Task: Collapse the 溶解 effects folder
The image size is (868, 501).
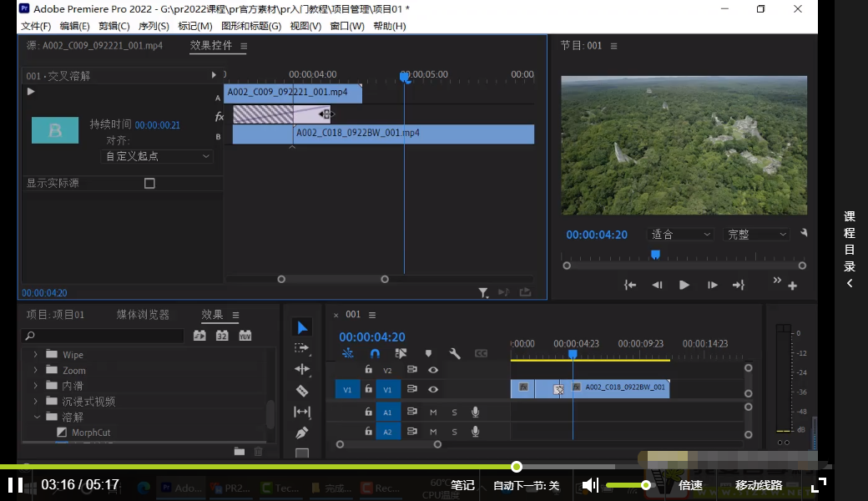Action: (37, 417)
